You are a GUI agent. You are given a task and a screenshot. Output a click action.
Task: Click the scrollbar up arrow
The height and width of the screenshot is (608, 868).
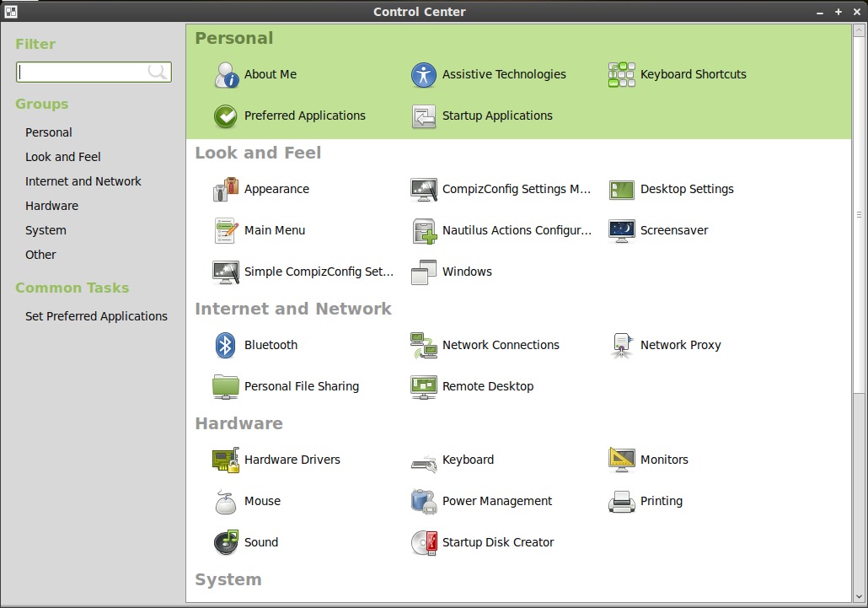[x=859, y=30]
